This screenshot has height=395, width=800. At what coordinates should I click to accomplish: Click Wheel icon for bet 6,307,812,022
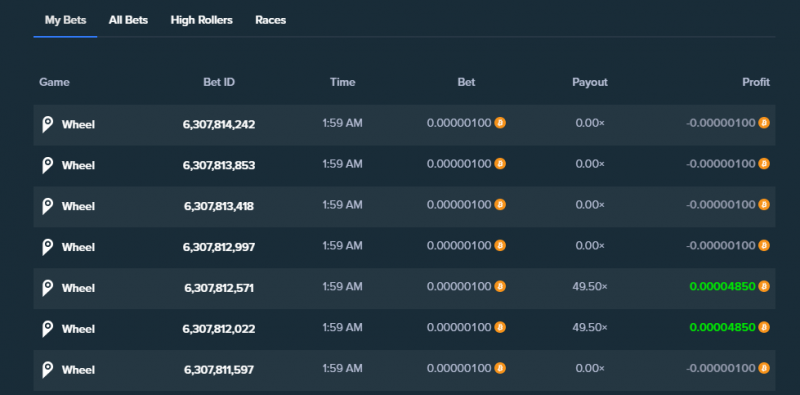click(47, 329)
